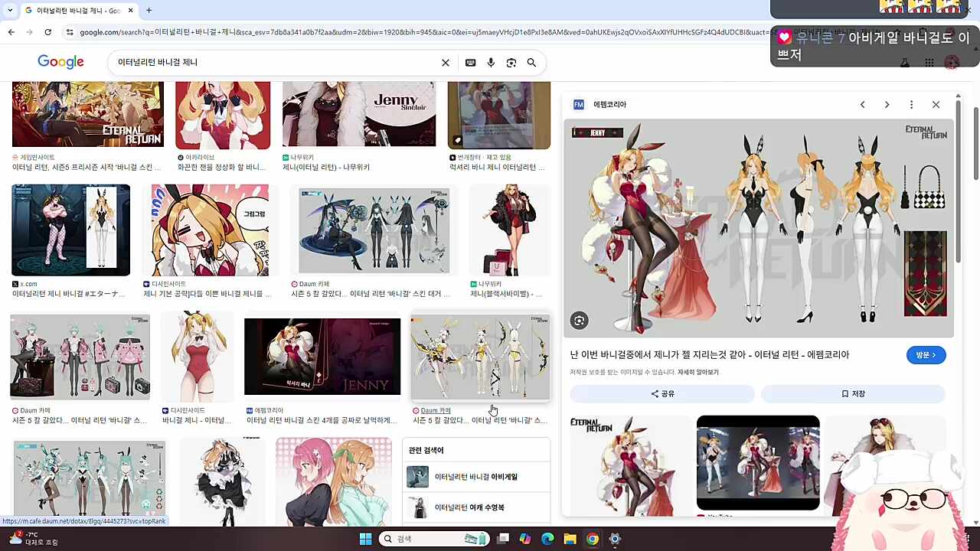Click the main preview image of bunny Jenny

coord(759,228)
